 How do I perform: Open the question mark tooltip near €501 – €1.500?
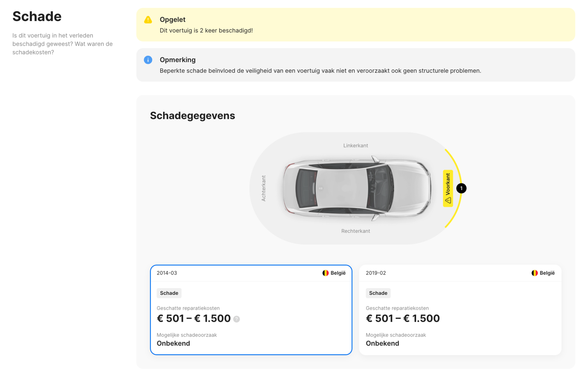pos(236,319)
